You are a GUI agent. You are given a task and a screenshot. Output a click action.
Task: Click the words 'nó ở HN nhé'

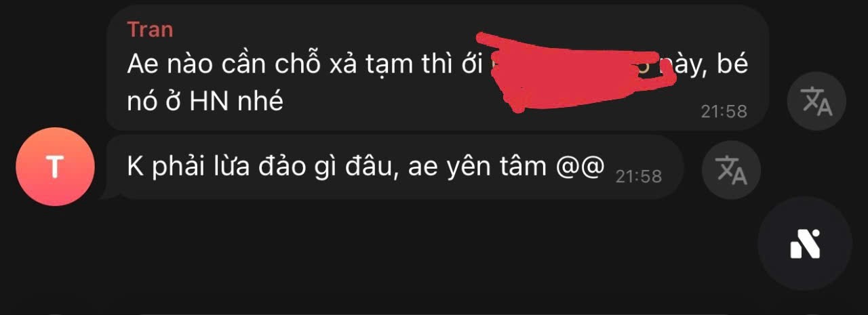tap(205, 102)
